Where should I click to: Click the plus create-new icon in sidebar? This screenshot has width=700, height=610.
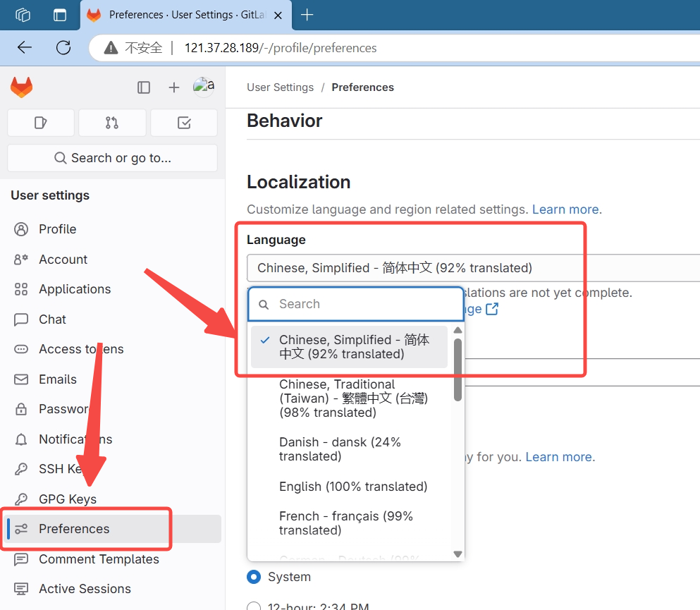(174, 87)
